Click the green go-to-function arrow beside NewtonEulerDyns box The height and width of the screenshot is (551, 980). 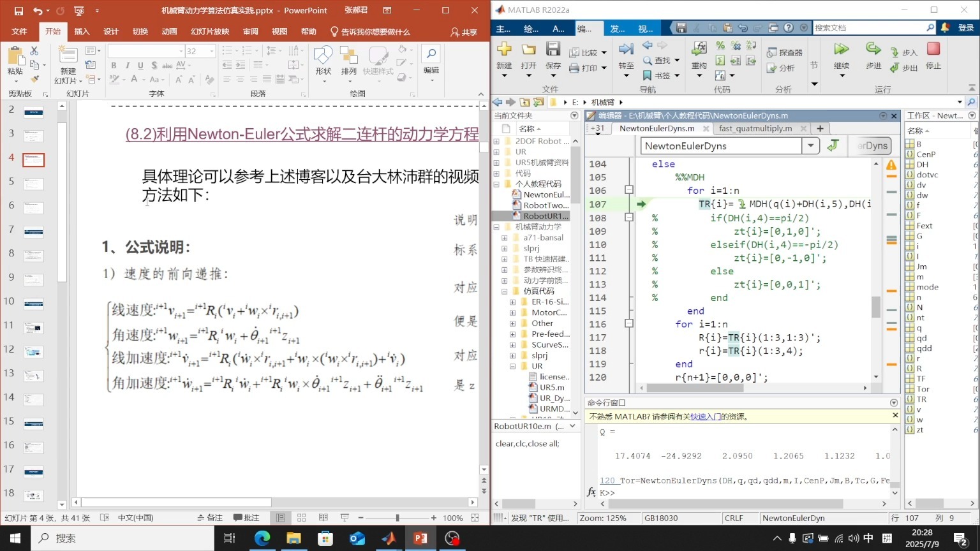833,145
